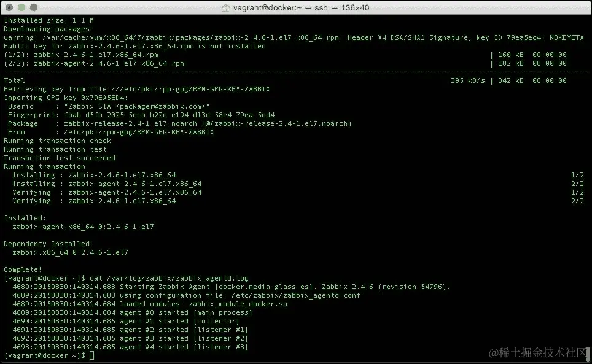
Task: Click the red close window button
Action: click(9, 7)
